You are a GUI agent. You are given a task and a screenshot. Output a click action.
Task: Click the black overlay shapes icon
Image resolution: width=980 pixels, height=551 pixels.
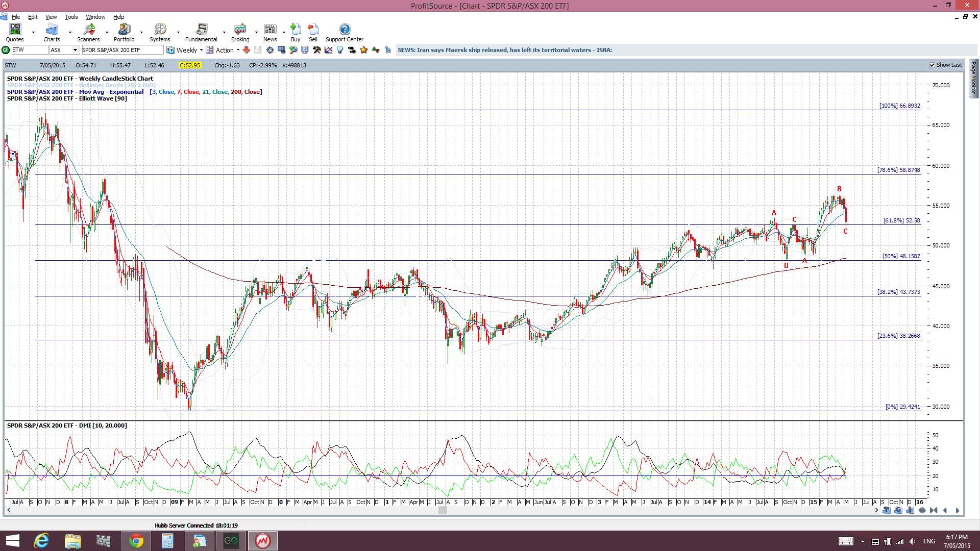(352, 50)
